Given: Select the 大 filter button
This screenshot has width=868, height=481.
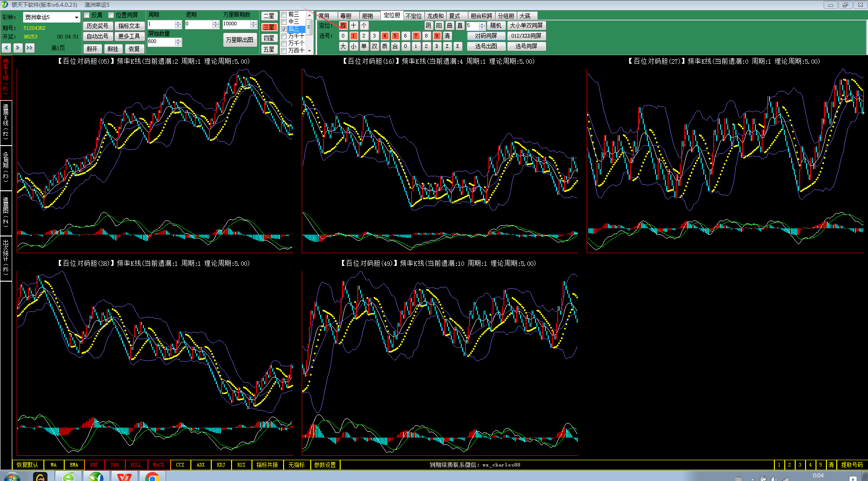Looking at the screenshot, I should click(x=343, y=46).
